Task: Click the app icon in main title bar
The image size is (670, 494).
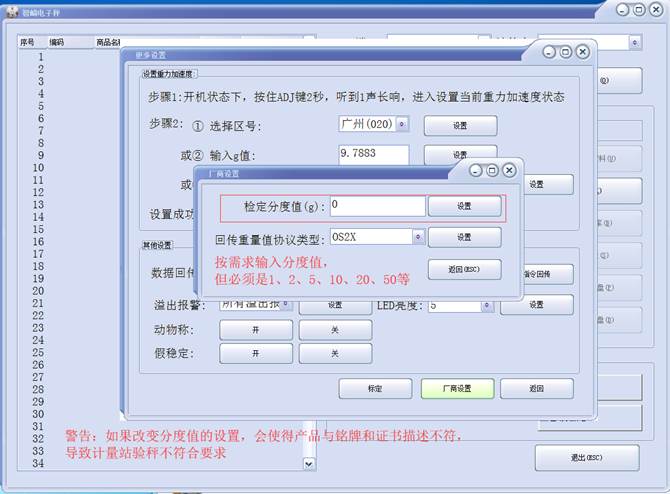Action: (x=12, y=12)
